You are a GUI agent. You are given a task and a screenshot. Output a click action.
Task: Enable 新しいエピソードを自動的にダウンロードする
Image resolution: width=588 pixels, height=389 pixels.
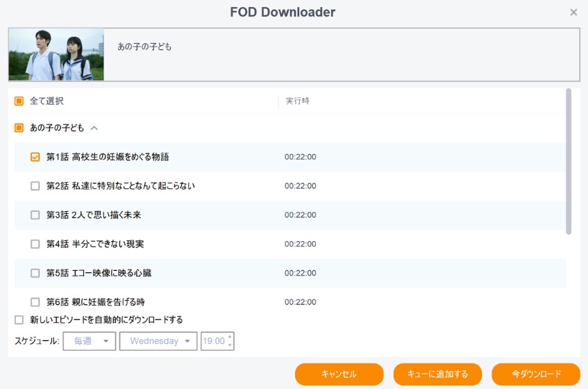19,320
